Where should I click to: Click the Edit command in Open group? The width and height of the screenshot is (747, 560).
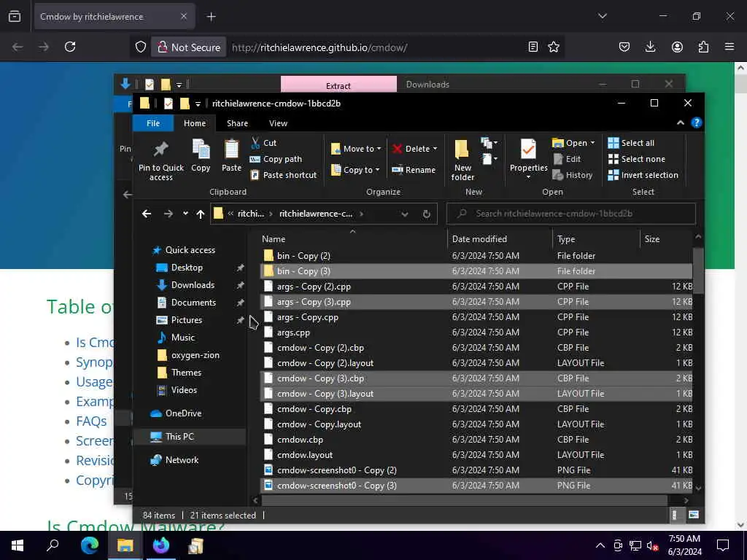[x=567, y=159]
